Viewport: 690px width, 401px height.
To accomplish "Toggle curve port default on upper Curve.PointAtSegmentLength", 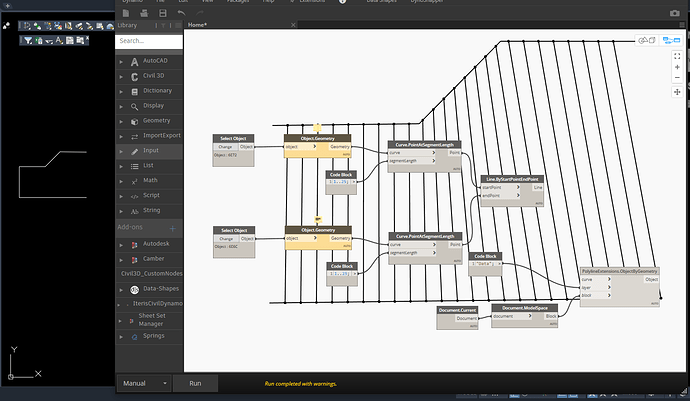I will coord(433,153).
